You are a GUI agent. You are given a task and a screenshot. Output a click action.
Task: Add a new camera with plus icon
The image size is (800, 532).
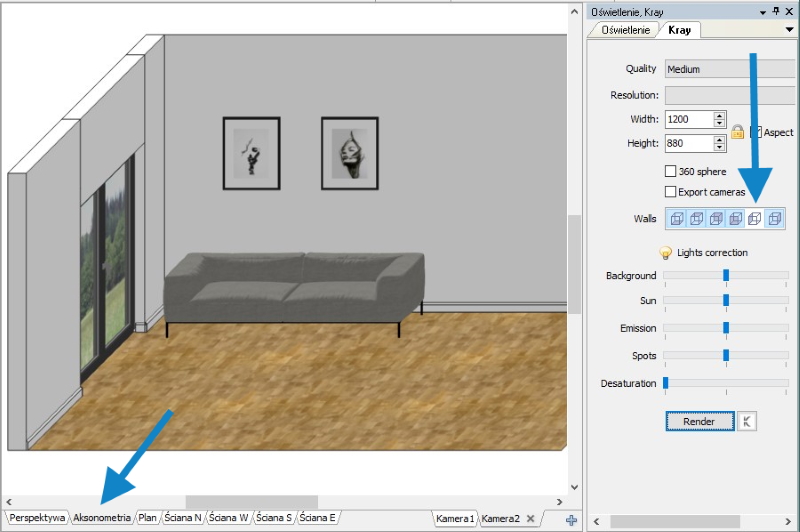pos(571,519)
